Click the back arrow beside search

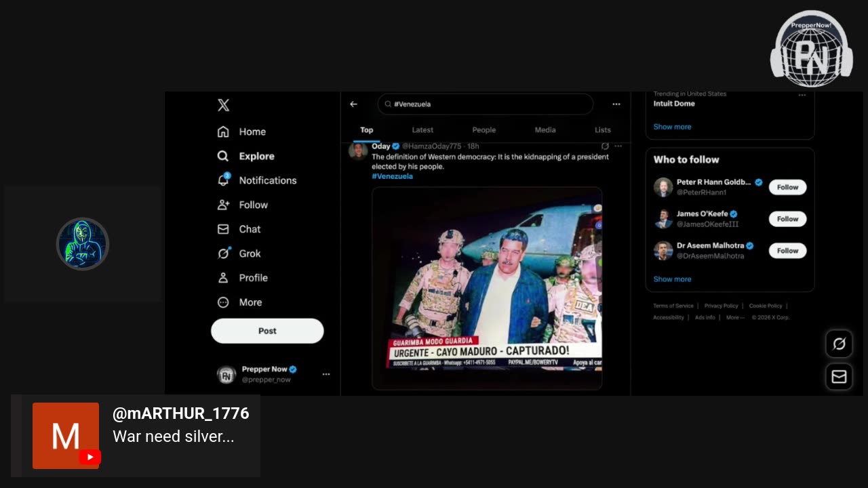click(x=353, y=104)
